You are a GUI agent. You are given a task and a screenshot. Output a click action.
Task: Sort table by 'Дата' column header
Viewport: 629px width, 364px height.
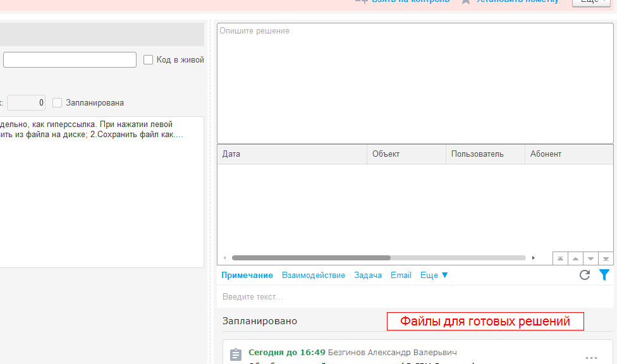tap(292, 154)
